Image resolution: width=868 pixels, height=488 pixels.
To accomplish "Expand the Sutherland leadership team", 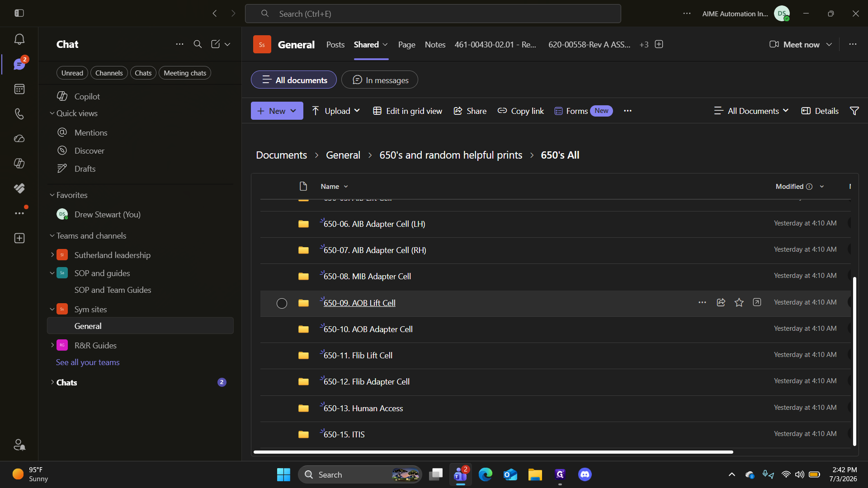I will (52, 255).
